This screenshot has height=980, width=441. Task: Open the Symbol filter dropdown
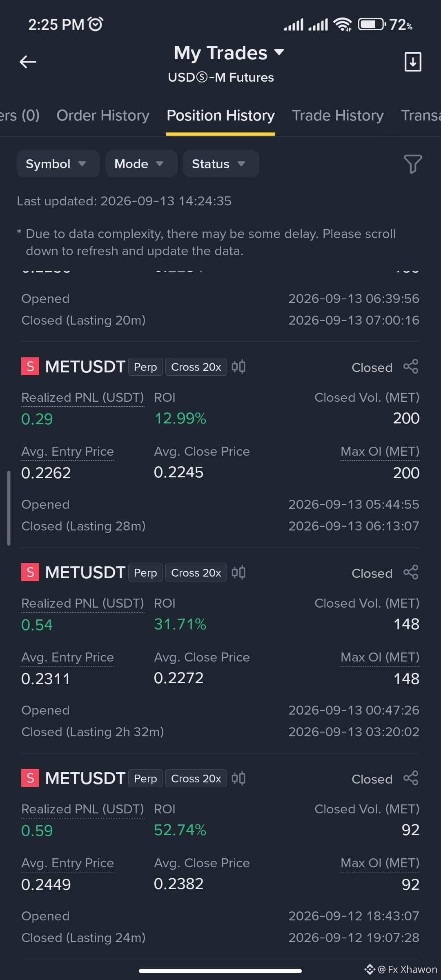pos(58,164)
